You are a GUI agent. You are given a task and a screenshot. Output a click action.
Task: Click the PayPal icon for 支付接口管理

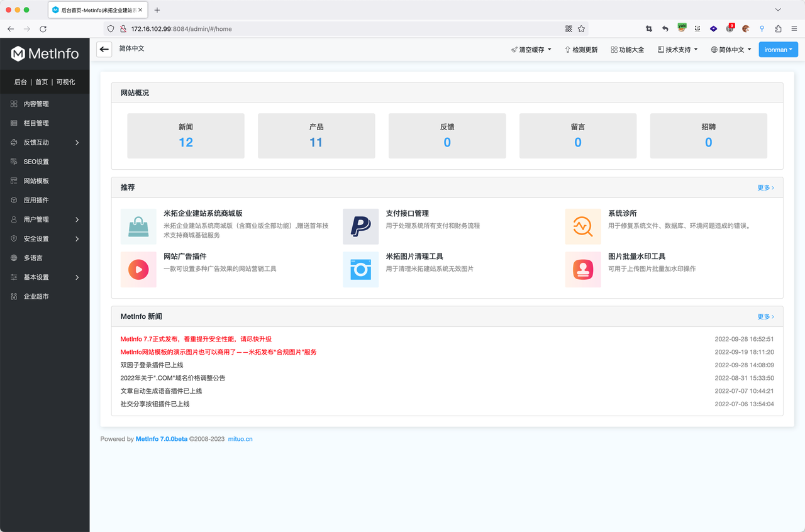tap(360, 226)
